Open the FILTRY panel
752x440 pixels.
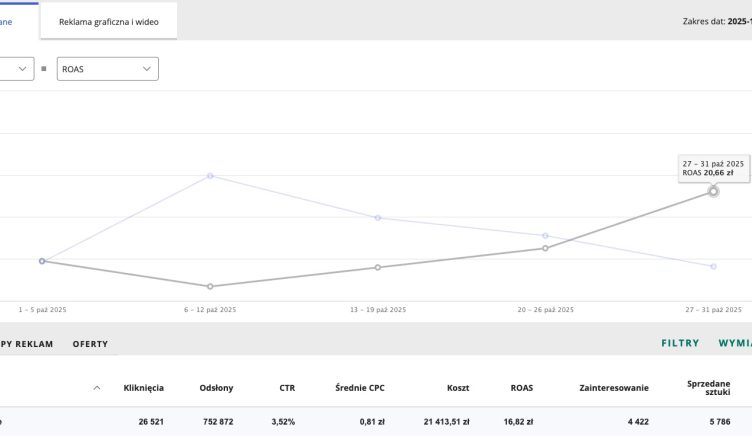point(680,343)
